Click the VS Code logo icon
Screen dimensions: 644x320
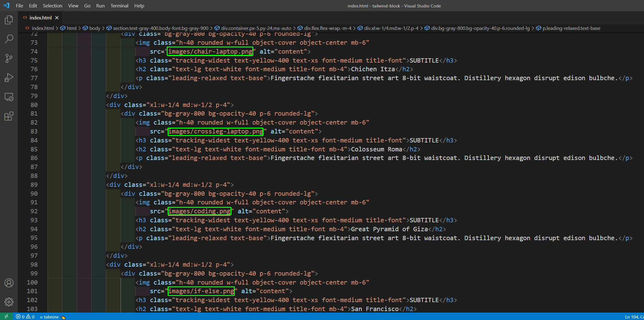pyautogui.click(x=6, y=6)
